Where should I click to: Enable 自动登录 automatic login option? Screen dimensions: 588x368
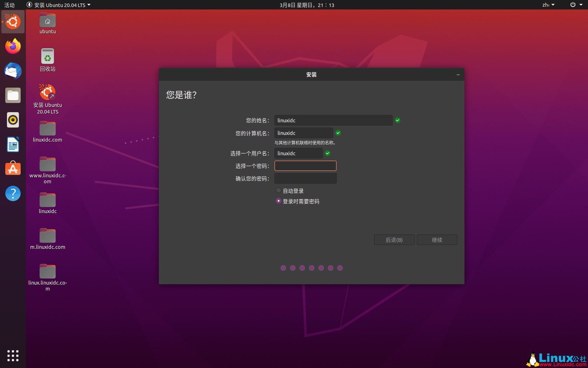tap(278, 190)
